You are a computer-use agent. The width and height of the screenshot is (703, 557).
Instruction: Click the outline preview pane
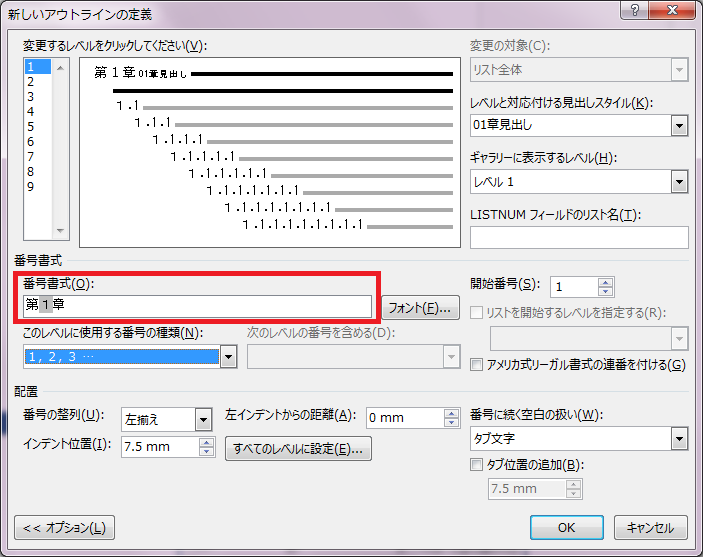pyautogui.click(x=270, y=152)
